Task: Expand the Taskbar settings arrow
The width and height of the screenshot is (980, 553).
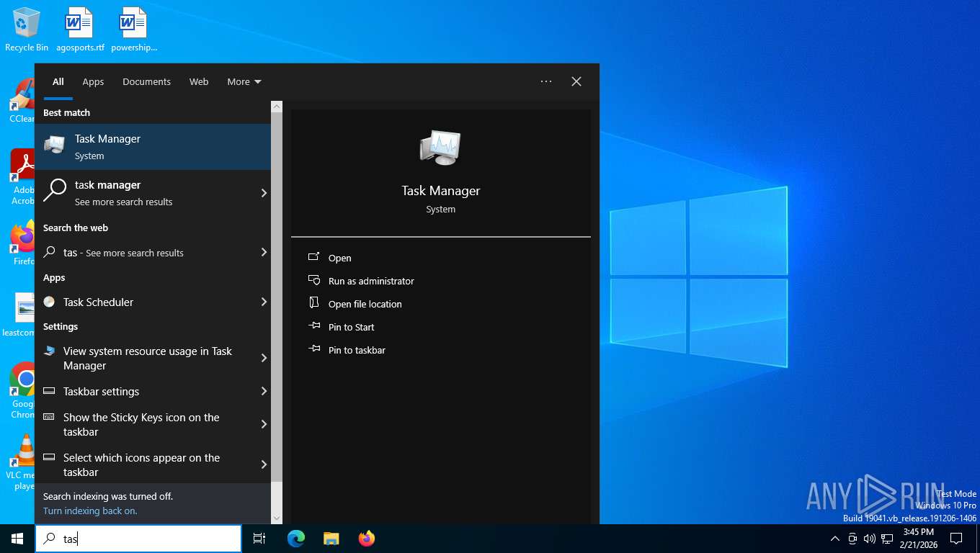Action: (x=264, y=391)
